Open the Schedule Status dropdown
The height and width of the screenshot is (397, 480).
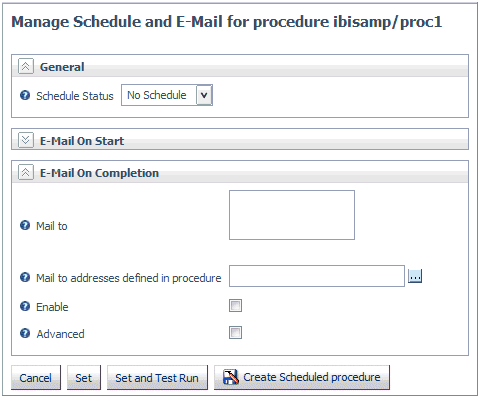(204, 95)
